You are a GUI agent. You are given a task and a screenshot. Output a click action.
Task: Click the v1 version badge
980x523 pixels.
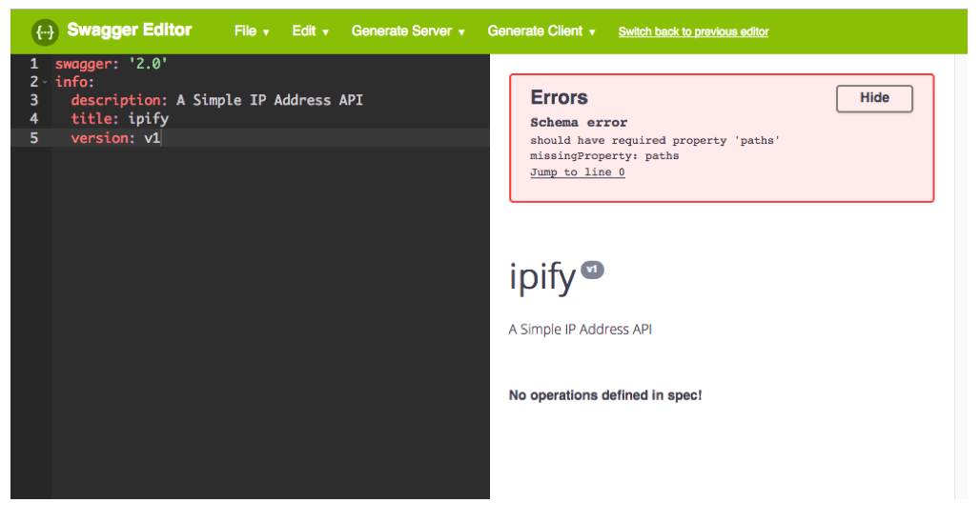(592, 271)
